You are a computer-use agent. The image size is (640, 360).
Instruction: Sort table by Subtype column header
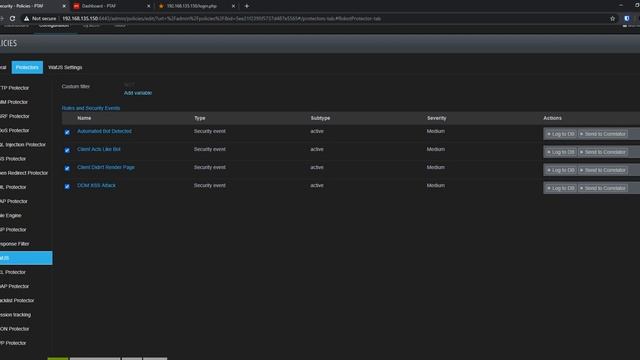(320, 118)
